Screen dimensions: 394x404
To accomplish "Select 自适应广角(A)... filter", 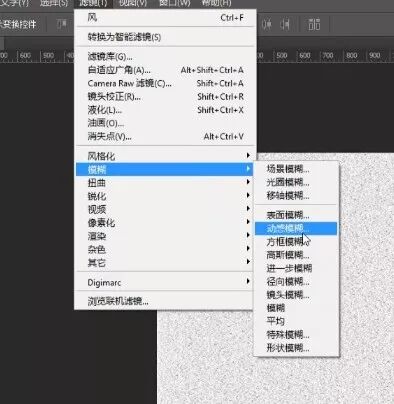I will (x=165, y=70).
